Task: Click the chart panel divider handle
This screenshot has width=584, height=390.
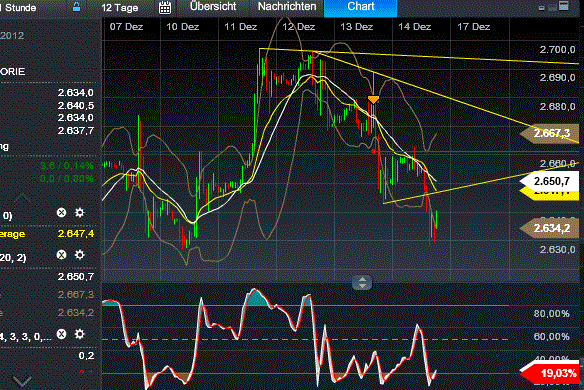Action: click(362, 283)
